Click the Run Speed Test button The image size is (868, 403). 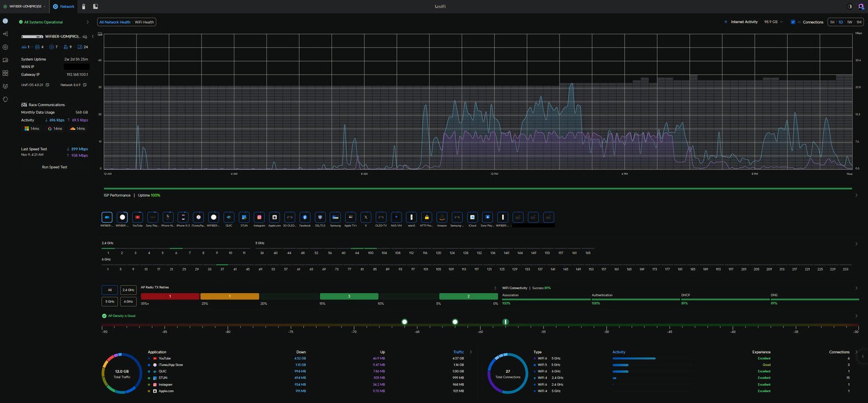click(54, 167)
